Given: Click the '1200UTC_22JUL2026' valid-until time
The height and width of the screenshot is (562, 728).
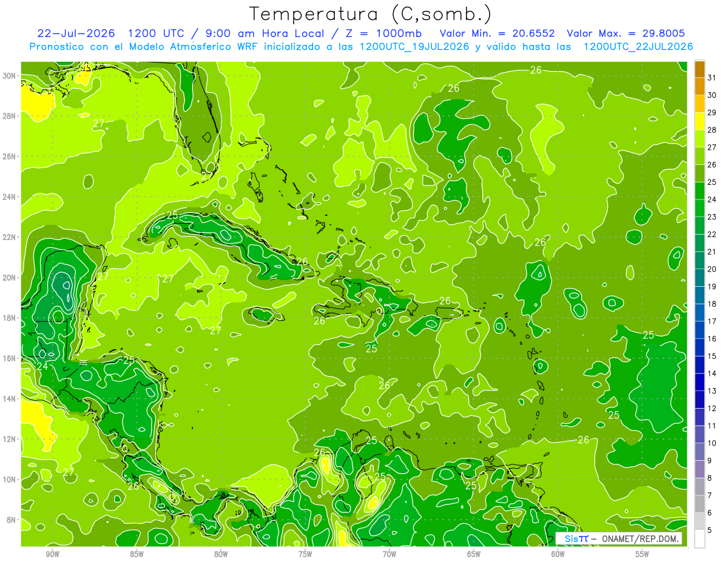Looking at the screenshot, I should click(x=638, y=47).
